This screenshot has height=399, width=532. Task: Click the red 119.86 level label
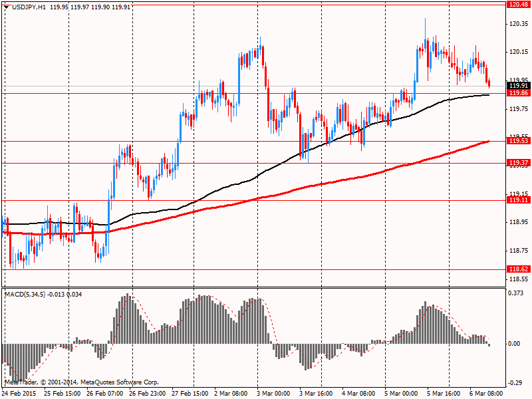click(519, 93)
